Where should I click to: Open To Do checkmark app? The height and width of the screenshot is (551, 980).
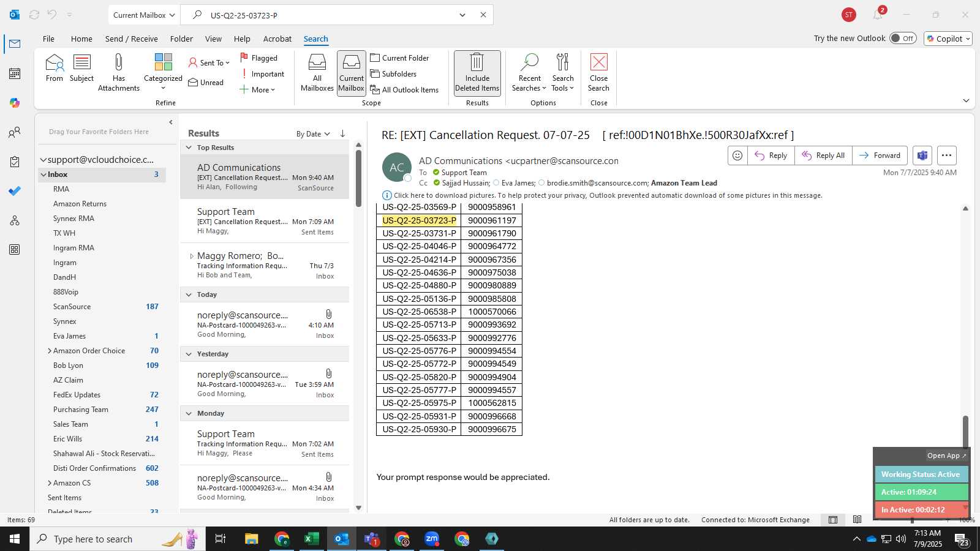15,191
